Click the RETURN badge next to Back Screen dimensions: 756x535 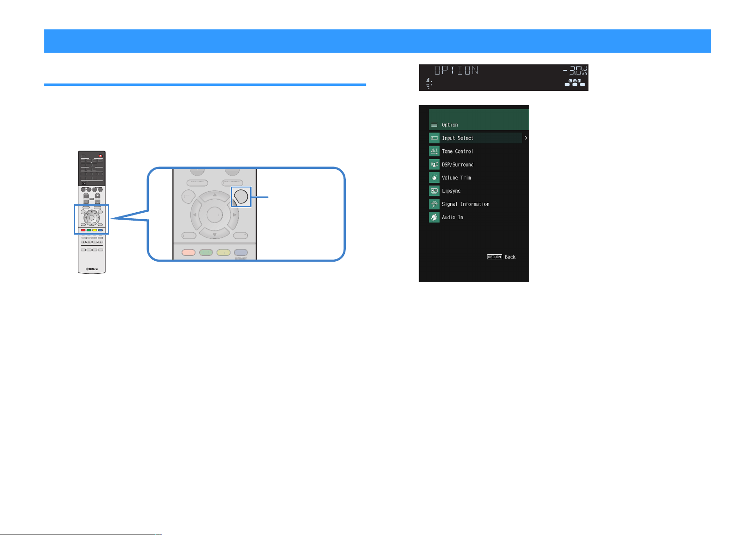click(x=494, y=257)
